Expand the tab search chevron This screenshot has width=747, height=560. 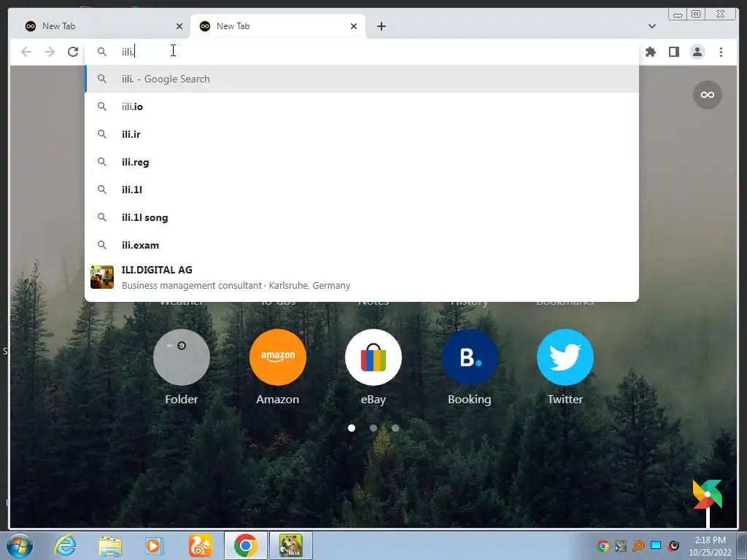pyautogui.click(x=651, y=26)
